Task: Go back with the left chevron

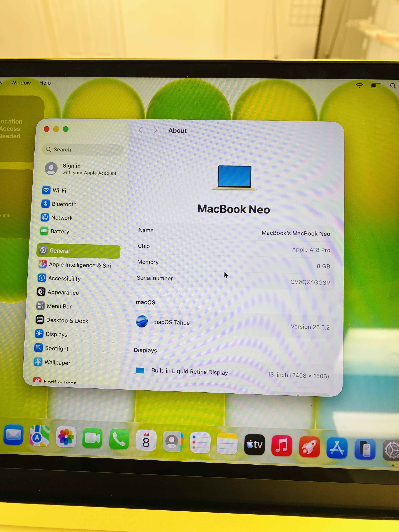Action: coord(140,130)
